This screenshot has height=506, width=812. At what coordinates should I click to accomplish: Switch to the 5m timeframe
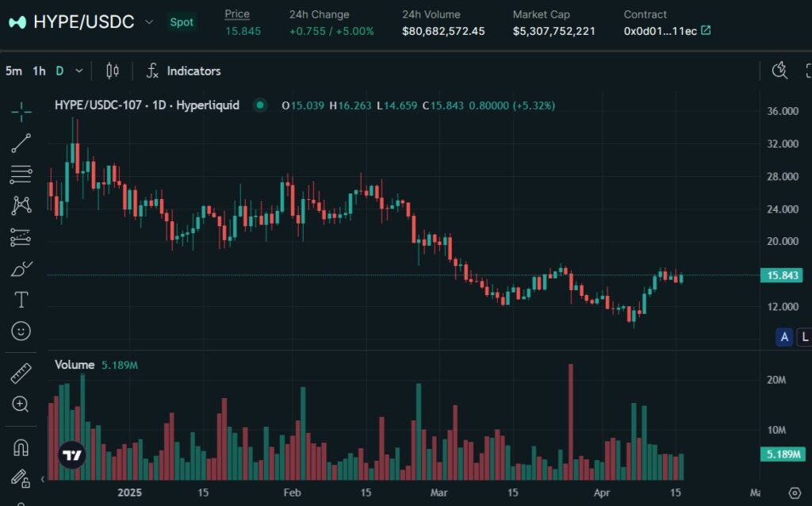(14, 71)
